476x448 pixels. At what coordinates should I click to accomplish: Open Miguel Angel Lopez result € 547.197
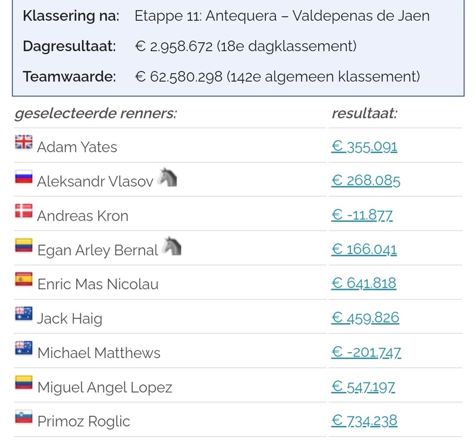363,387
